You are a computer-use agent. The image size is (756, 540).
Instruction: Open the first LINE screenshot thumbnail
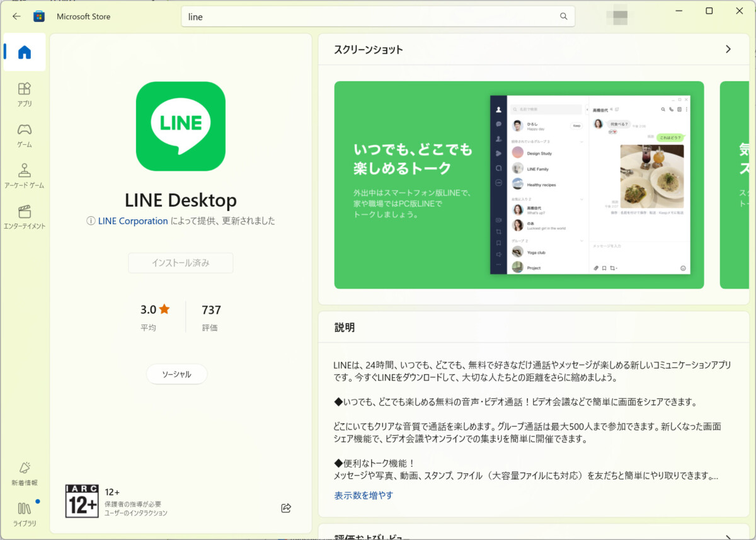click(518, 185)
